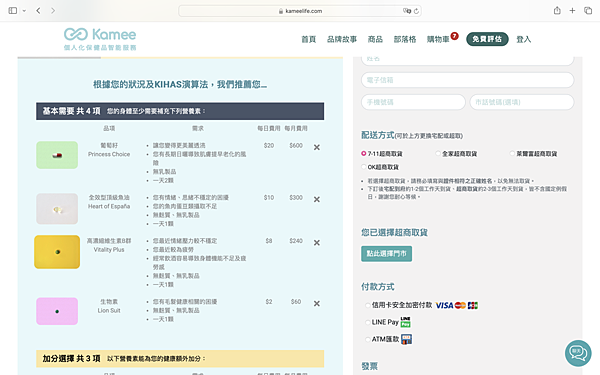Click the $600 monthly cost value
Screen dimensions: 600x375
(296, 145)
